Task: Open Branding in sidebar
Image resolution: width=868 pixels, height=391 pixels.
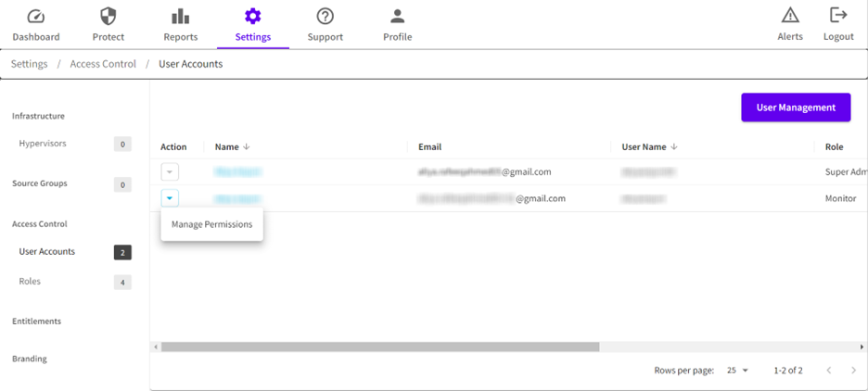Action: tap(30, 359)
